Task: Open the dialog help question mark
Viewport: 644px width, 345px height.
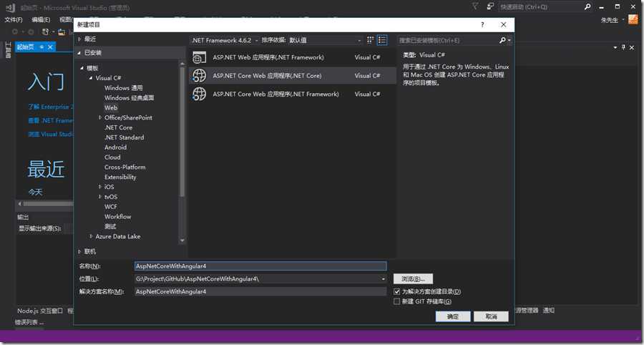Action: 482,24
